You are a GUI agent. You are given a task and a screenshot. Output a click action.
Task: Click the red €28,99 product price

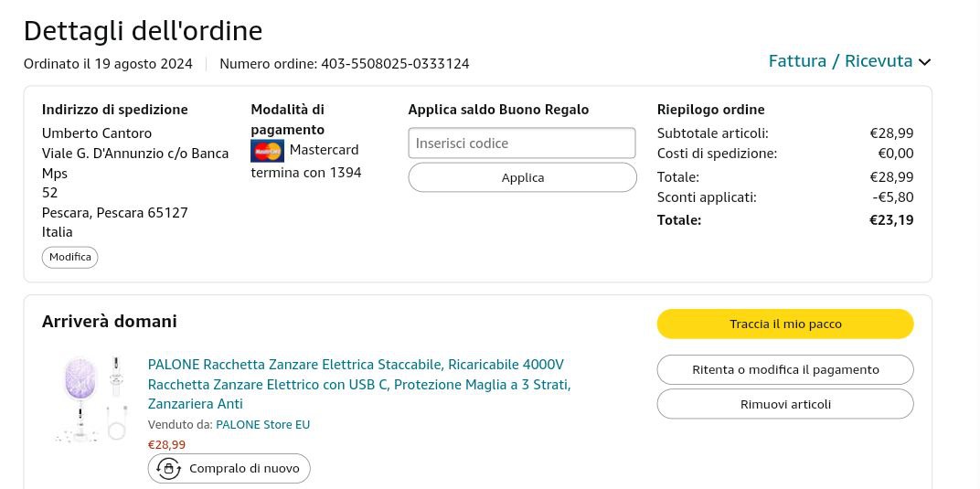point(166,445)
